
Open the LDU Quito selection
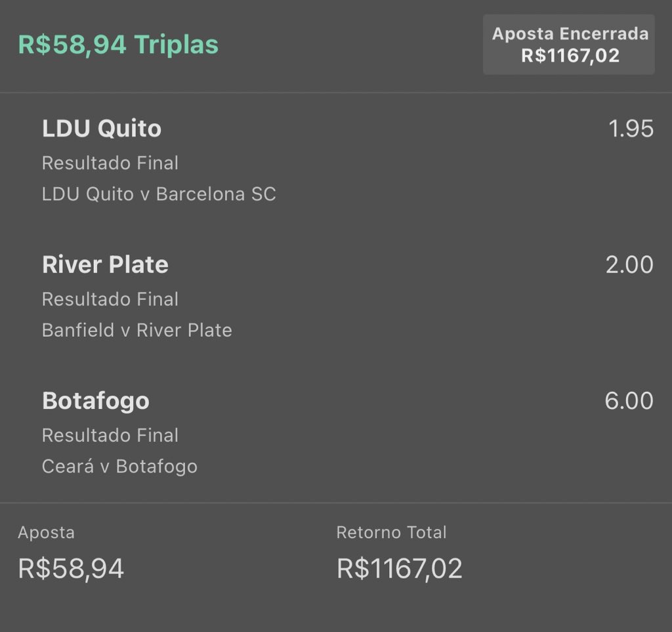(102, 129)
